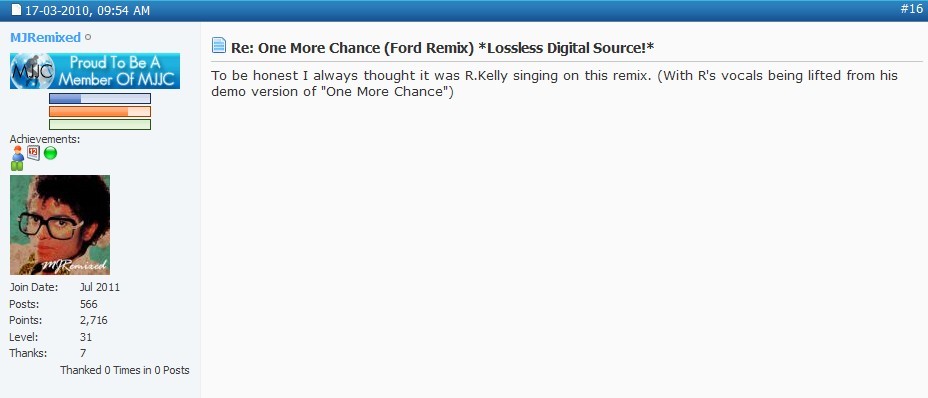Click the Achievements label

tap(44, 139)
